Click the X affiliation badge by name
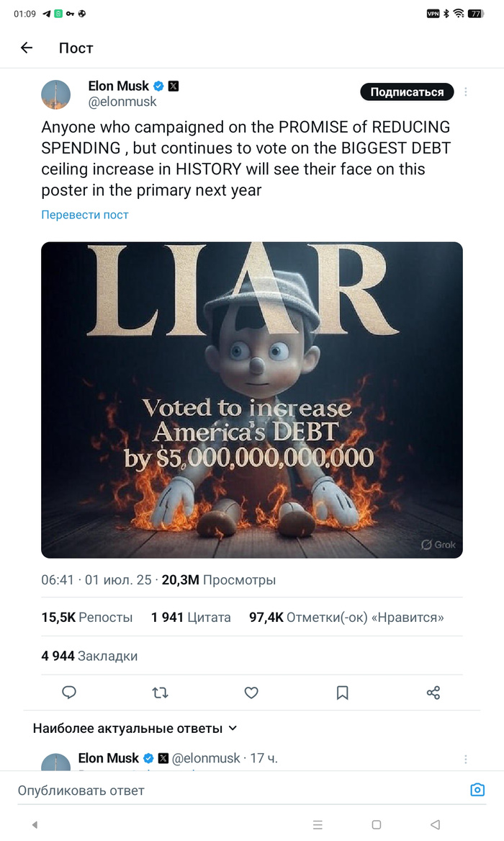 174,86
